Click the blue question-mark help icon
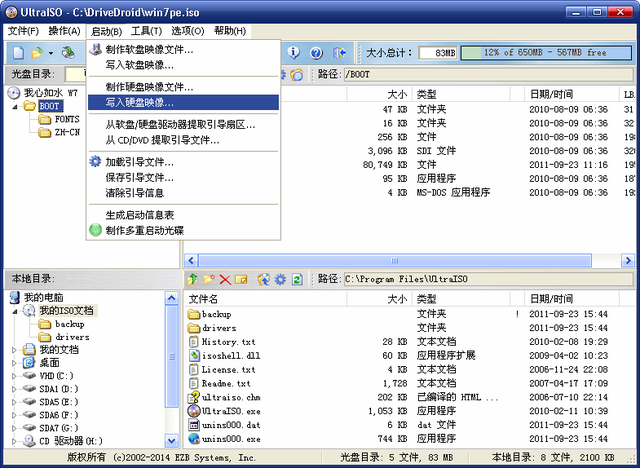Viewport: 640px width, 468px height. [316, 53]
